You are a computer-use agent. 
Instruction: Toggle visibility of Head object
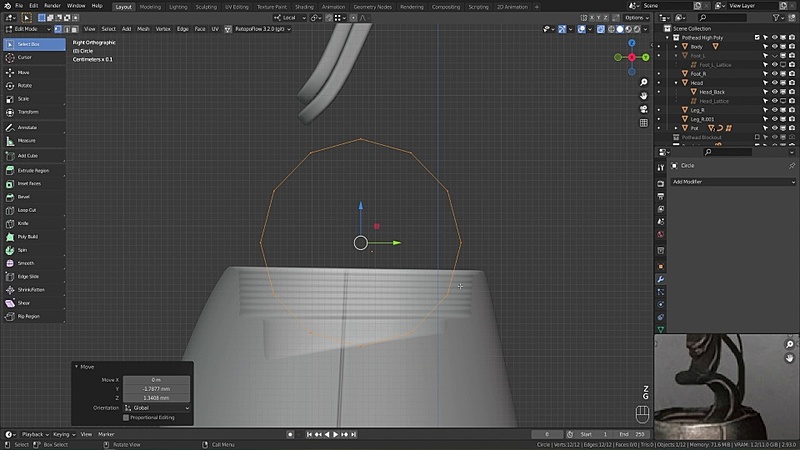[x=774, y=83]
